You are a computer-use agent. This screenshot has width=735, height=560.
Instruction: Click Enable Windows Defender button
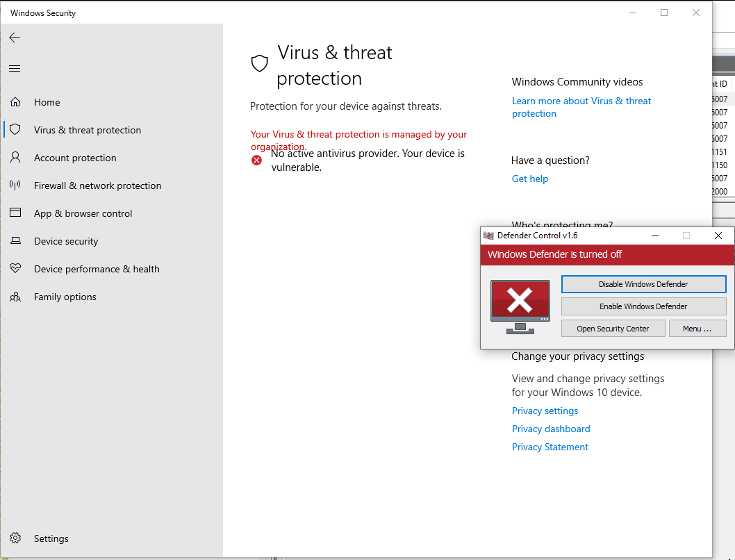click(643, 306)
